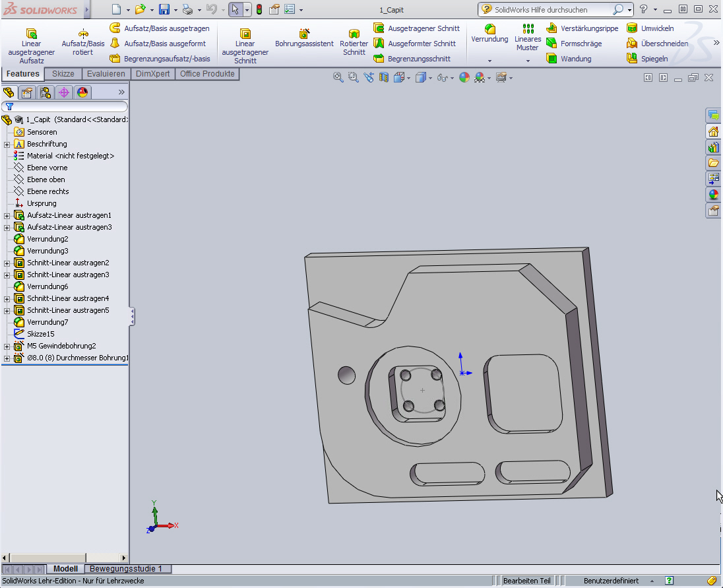Image resolution: width=723 pixels, height=588 pixels.
Task: Click the Appearances task pane ball icon
Action: coord(713,195)
